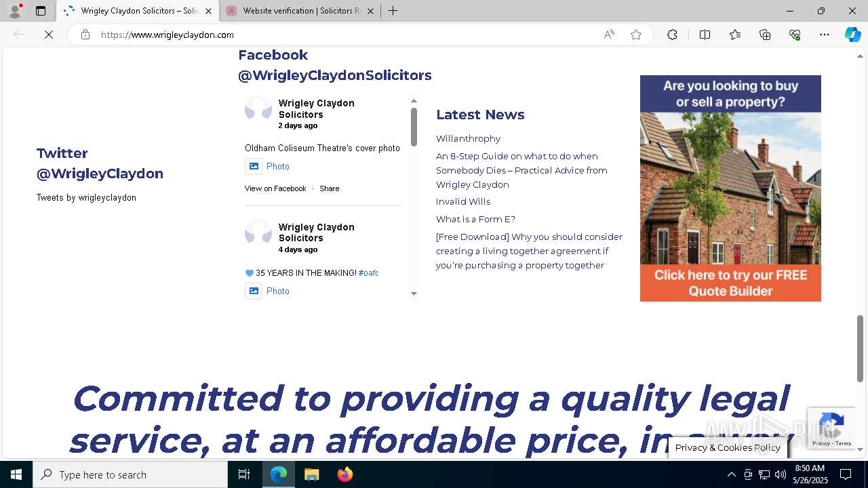Stop loading the page
This screenshot has width=868, height=488.
pyautogui.click(x=49, y=35)
